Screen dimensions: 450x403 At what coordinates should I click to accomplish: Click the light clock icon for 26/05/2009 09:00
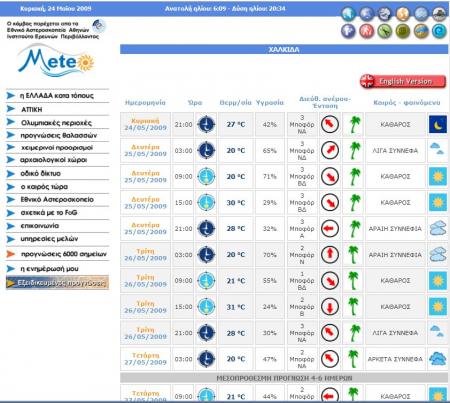coord(206,281)
